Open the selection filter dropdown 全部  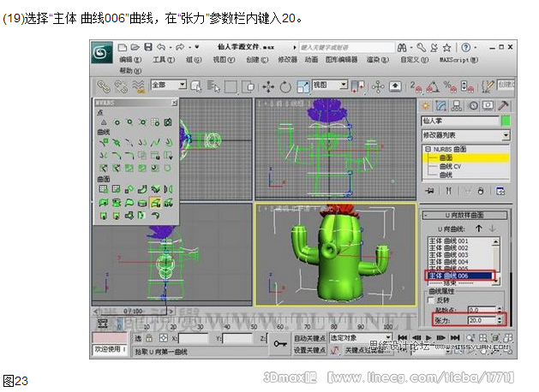[x=169, y=85]
